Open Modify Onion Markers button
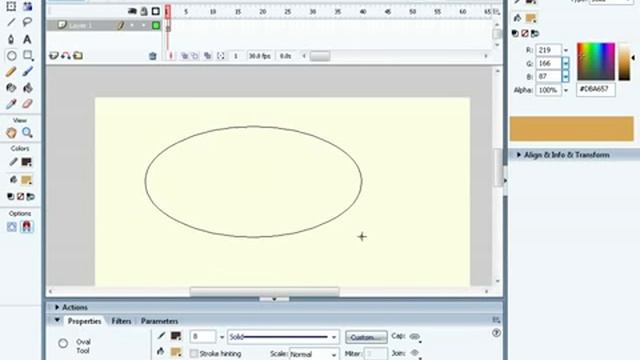Image resolution: width=640 pixels, height=360 pixels. click(221, 56)
